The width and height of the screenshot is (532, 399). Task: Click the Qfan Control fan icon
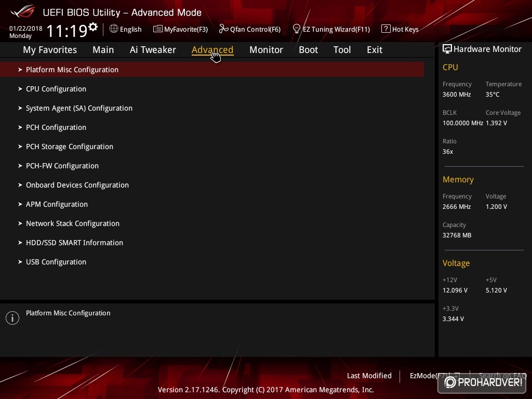point(223,29)
